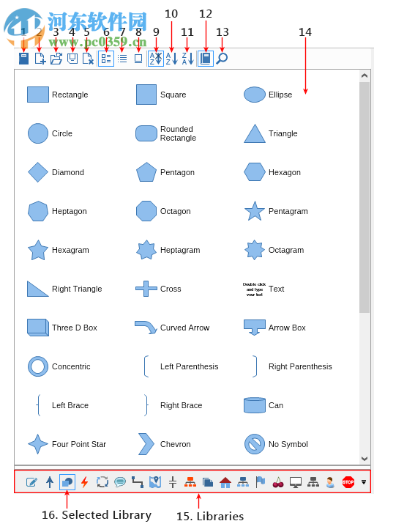The height and width of the screenshot is (532, 415).
Task: Toggle the highlighted library book button
Action: [x=206, y=59]
